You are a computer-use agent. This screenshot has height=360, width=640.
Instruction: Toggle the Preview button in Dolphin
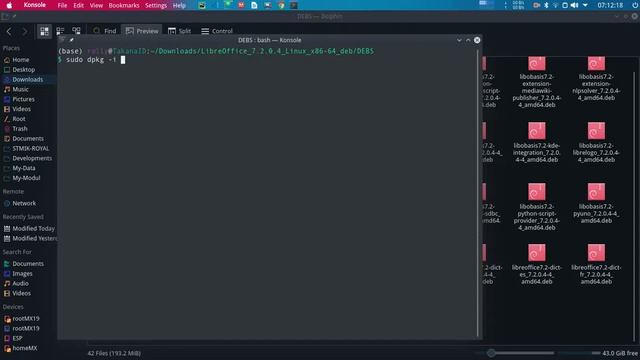[142, 31]
